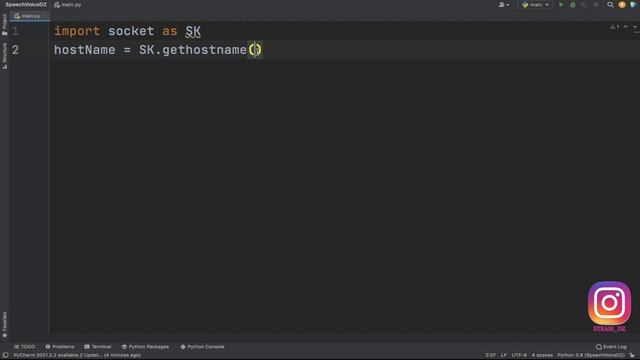
Task: Click main.py in the navigation breadcrumb
Action: pyautogui.click(x=68, y=5)
